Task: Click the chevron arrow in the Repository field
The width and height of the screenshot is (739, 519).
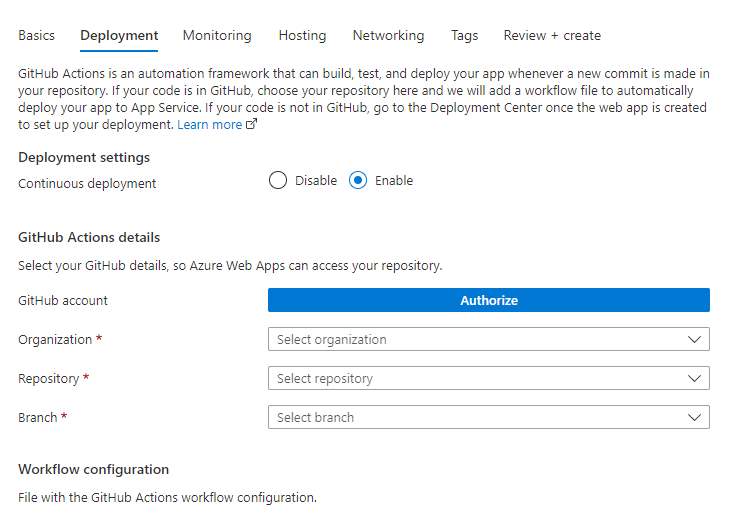Action: (x=695, y=379)
